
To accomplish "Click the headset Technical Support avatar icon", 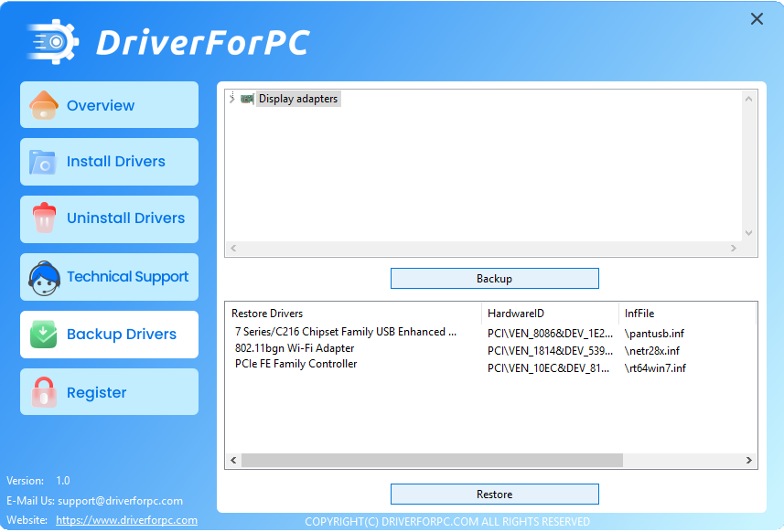I will pyautogui.click(x=44, y=278).
